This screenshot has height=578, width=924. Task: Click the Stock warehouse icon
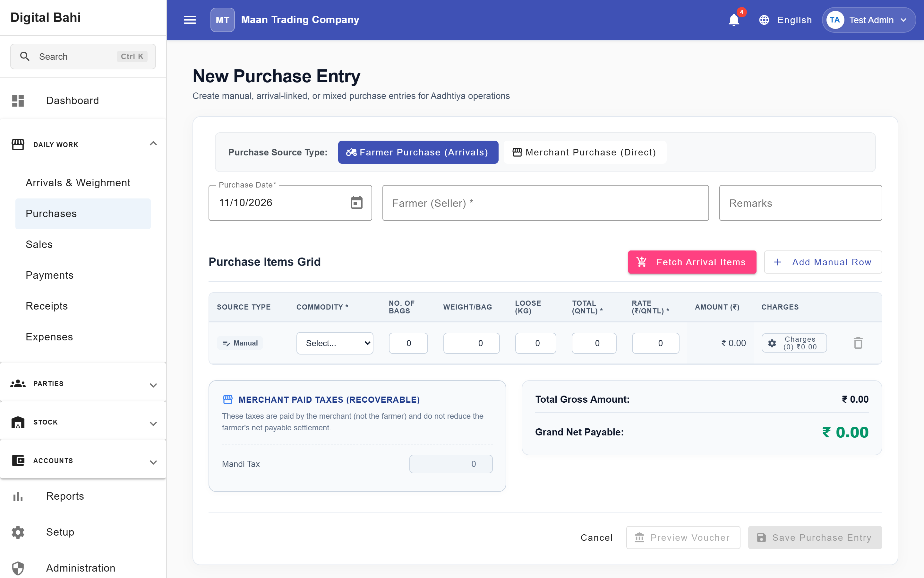pos(18,422)
